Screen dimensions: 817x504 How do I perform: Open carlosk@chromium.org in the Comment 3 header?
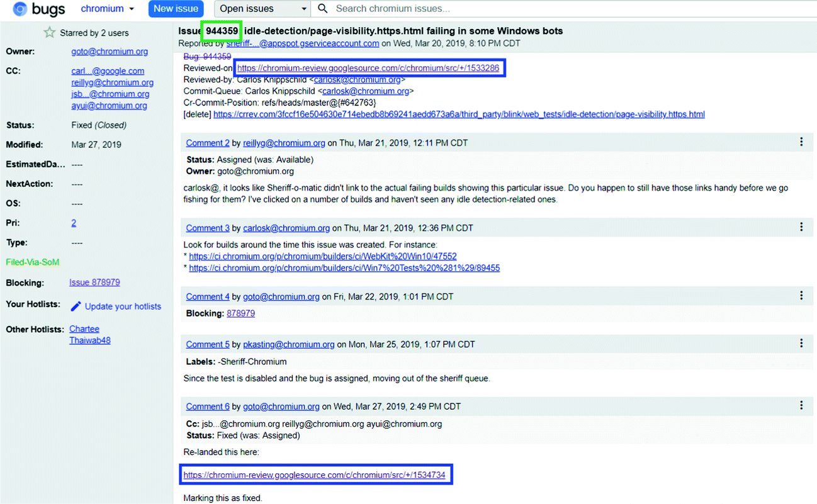tap(286, 228)
